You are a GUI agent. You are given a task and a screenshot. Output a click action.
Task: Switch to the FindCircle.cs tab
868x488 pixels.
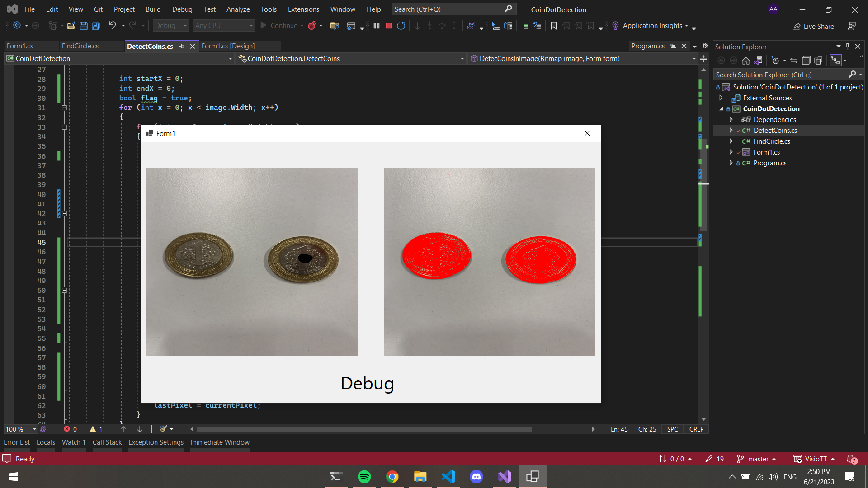click(x=80, y=46)
